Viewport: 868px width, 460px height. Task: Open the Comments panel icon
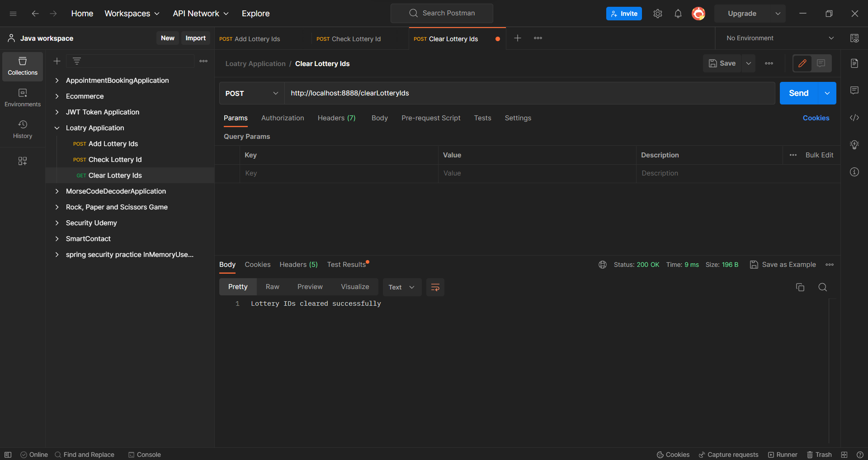tap(854, 90)
